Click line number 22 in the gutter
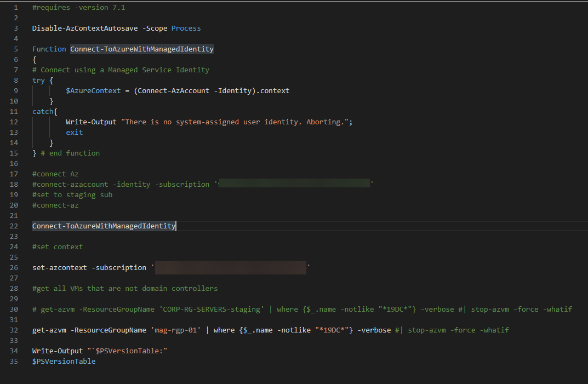This screenshot has width=588, height=384. click(x=14, y=226)
